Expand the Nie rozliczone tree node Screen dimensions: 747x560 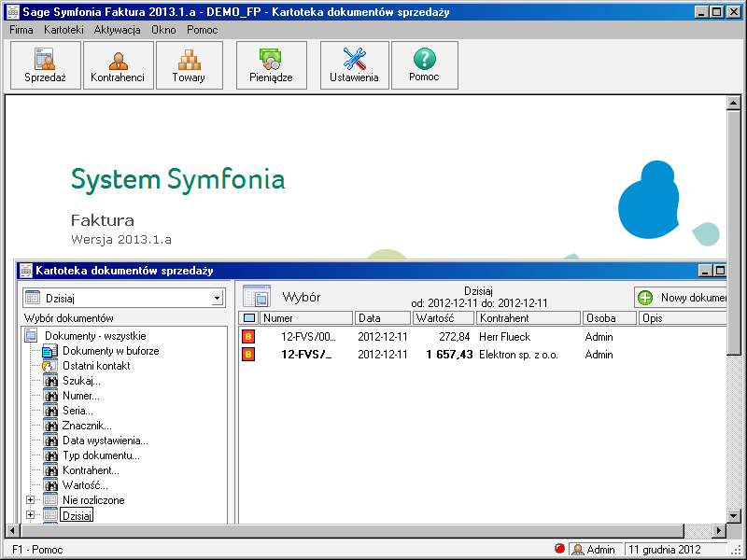click(x=30, y=500)
